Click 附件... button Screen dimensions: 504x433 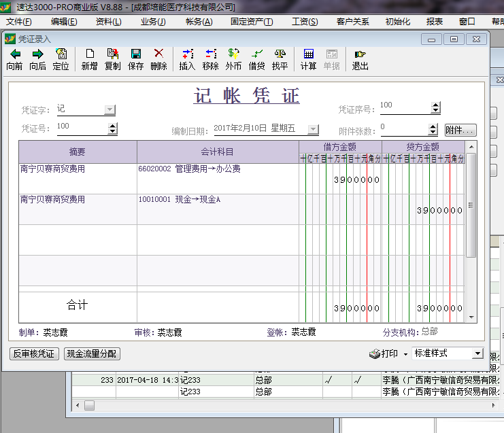click(x=460, y=130)
